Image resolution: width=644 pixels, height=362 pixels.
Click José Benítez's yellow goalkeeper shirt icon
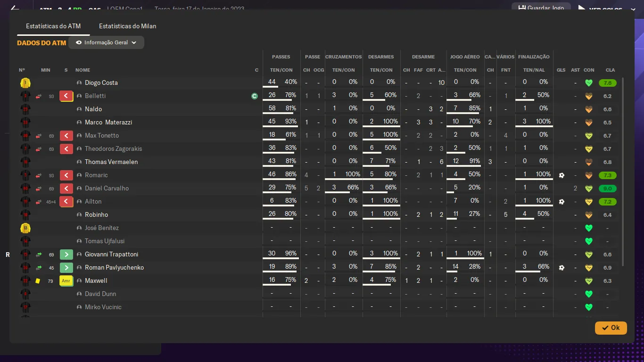point(25,228)
